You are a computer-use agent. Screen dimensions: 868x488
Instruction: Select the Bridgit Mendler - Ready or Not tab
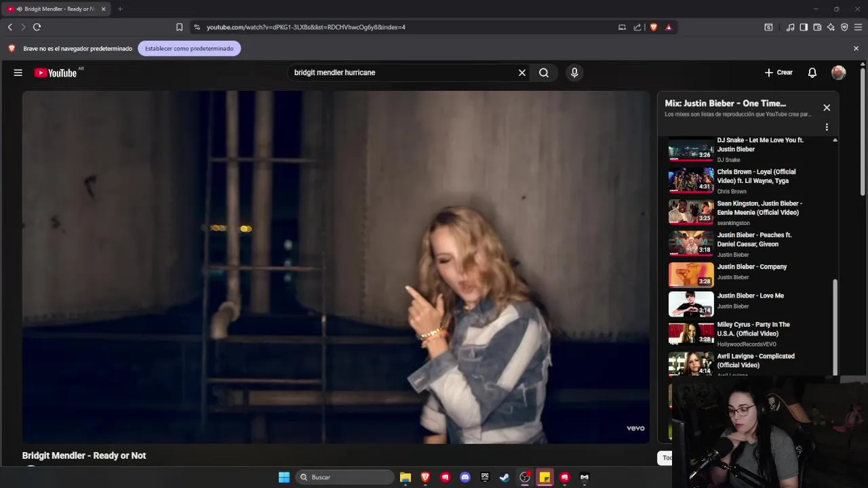pyautogui.click(x=57, y=9)
